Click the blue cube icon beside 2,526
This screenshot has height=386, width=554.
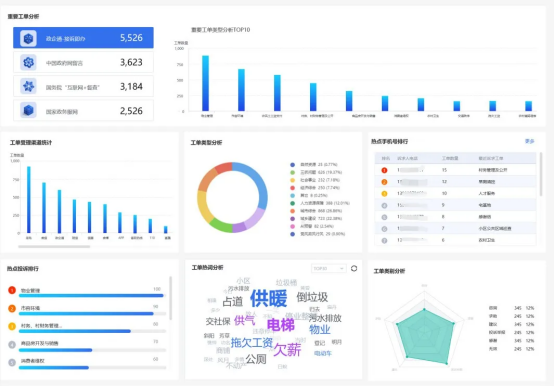click(x=28, y=111)
